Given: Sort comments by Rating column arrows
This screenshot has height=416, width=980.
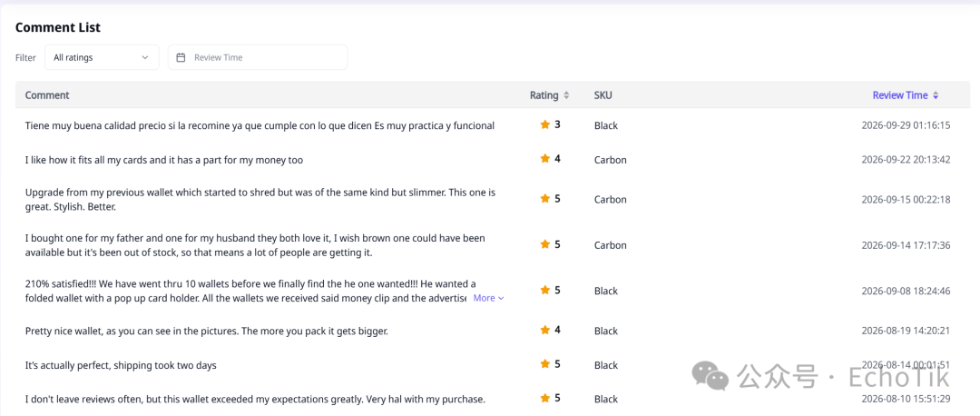Looking at the screenshot, I should [566, 95].
